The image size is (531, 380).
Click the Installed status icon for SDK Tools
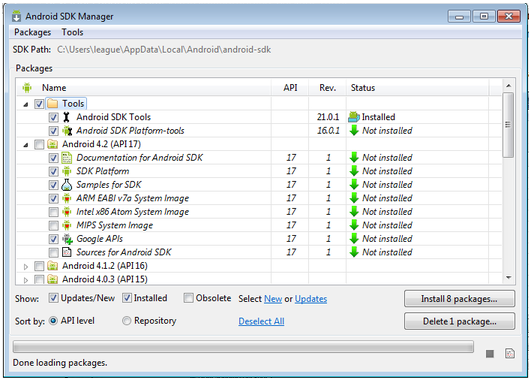coord(354,117)
